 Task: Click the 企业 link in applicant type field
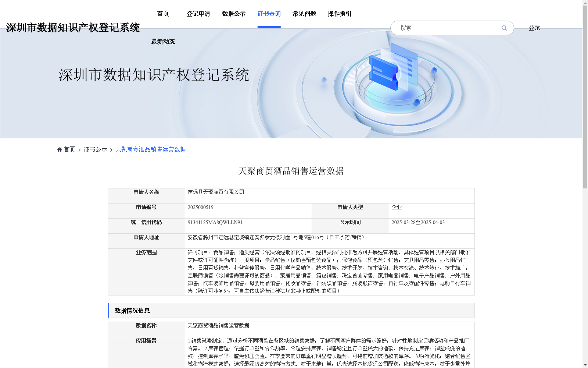click(396, 207)
